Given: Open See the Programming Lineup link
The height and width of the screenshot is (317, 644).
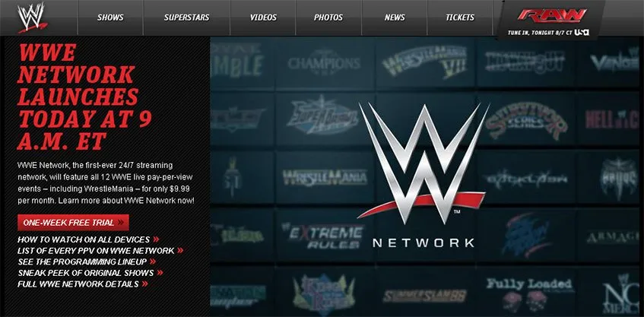Looking at the screenshot, I should tap(87, 262).
